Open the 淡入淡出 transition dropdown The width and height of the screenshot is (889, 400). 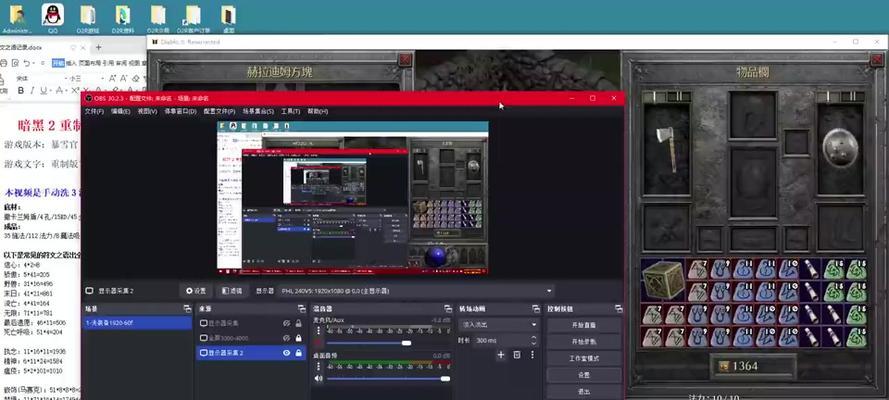(x=498, y=325)
